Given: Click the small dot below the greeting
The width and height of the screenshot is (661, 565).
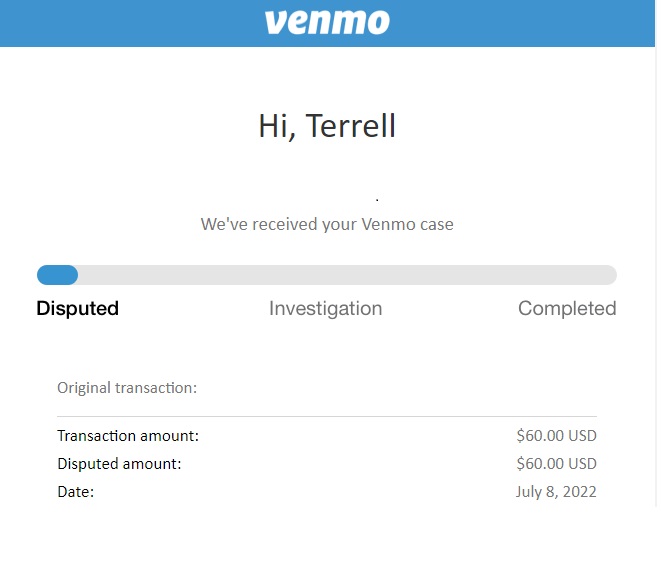Looking at the screenshot, I should point(377,200).
